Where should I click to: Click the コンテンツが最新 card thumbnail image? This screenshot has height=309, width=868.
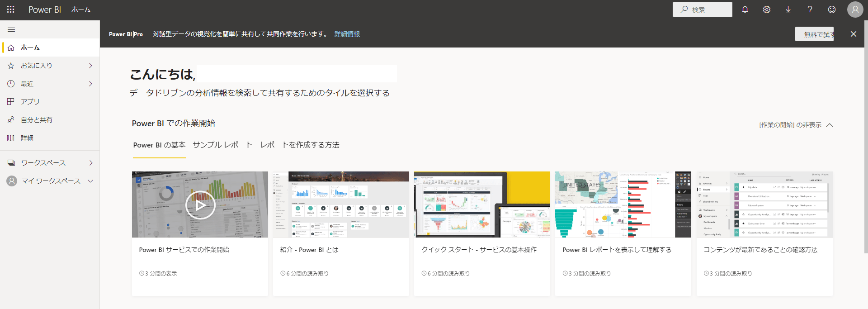[764, 204]
